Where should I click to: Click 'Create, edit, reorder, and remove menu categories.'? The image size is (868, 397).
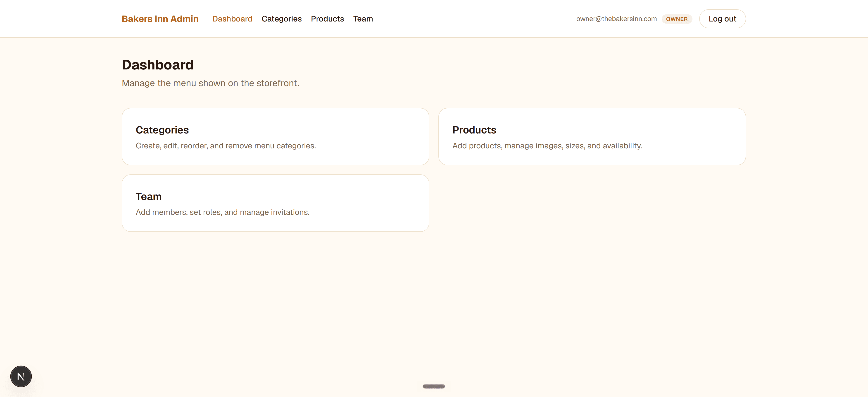pyautogui.click(x=226, y=146)
